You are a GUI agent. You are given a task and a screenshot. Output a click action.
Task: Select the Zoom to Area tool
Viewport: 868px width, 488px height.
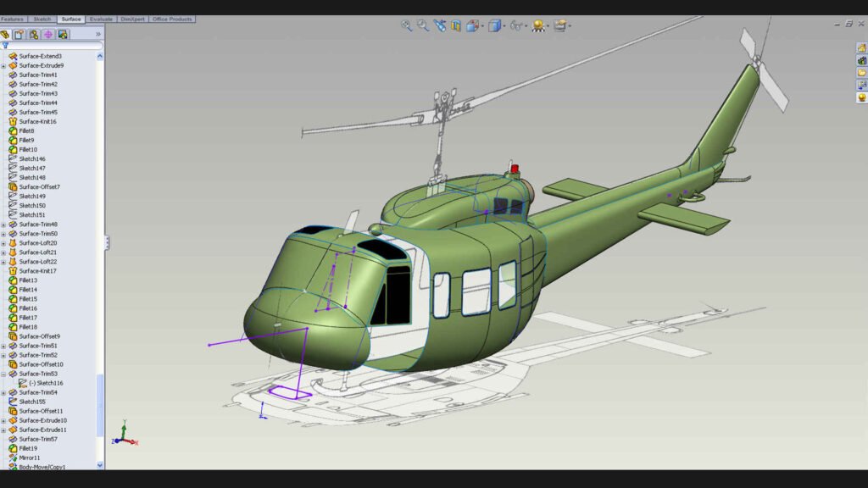422,26
